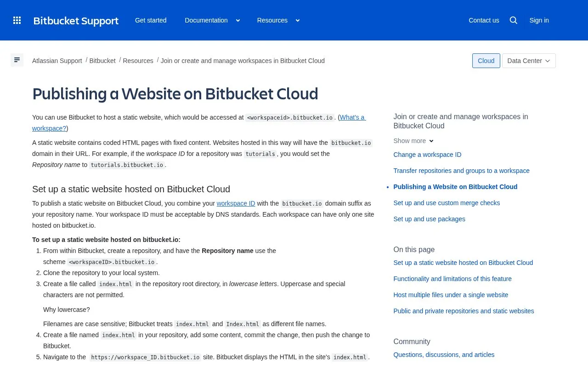Toggle the sidebar navigation icon
Viewport: 588px width, 368px height.
click(x=17, y=60)
